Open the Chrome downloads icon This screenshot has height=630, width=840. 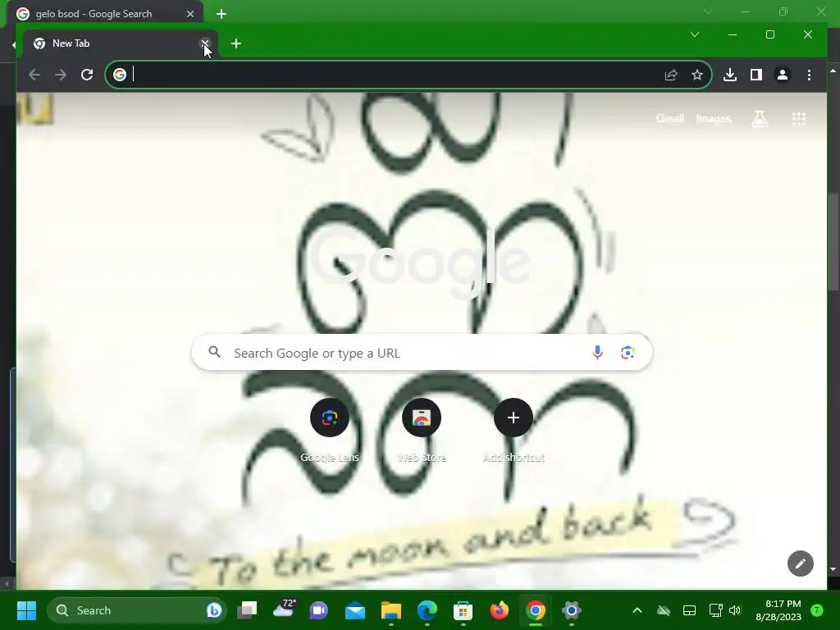tap(729, 75)
